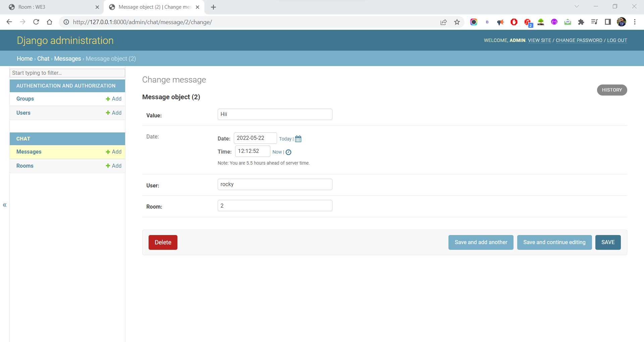Click the red Opera-style extension icon
This screenshot has width=644, height=342.
coord(514,22)
